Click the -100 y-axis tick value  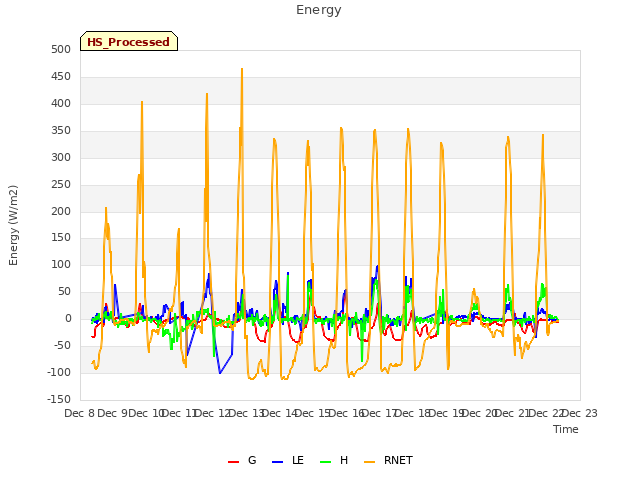pos(59,373)
